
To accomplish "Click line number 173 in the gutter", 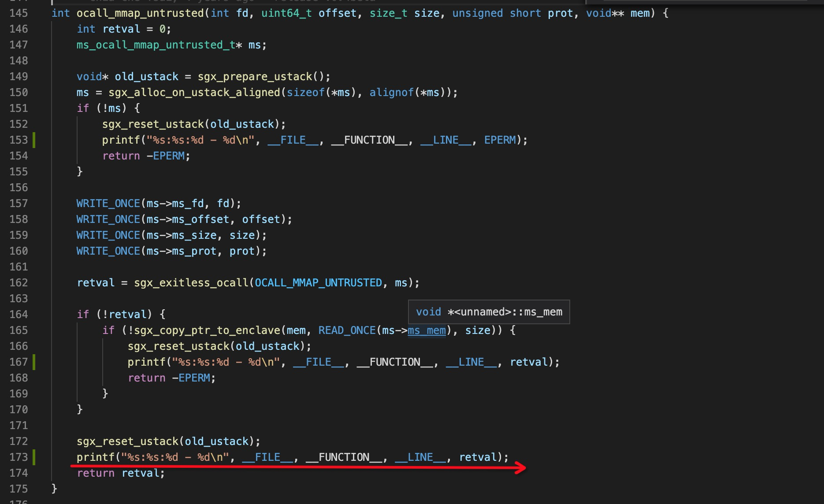I will click(19, 457).
